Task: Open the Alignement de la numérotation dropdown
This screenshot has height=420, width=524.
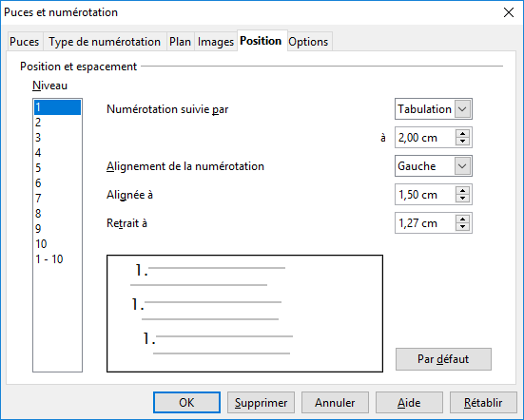Action: [x=462, y=166]
